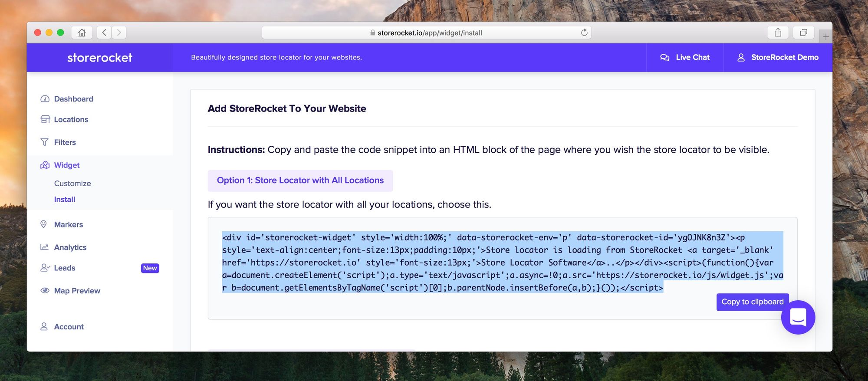Open Dashboard in sidebar
The height and width of the screenshot is (381, 868).
pos(74,99)
